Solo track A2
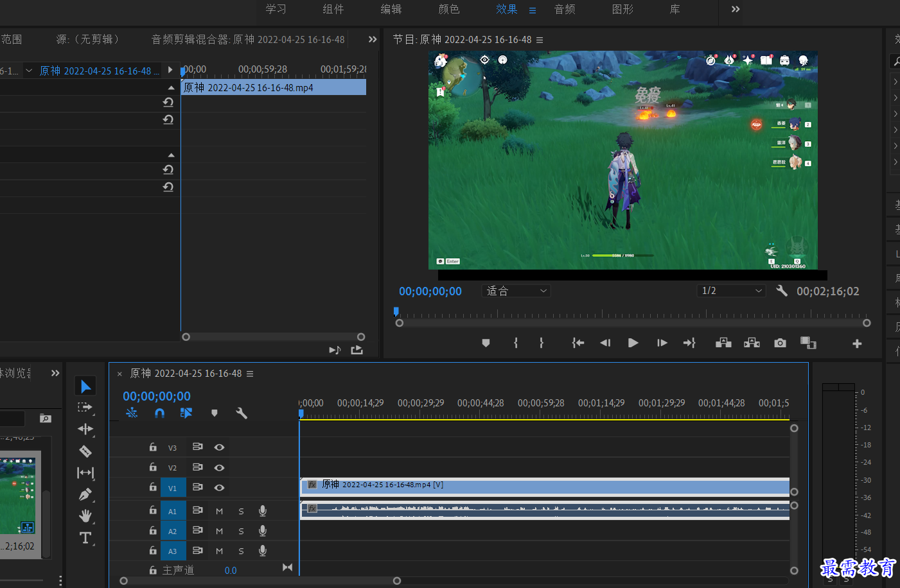Viewport: 900px width, 588px height. click(241, 532)
